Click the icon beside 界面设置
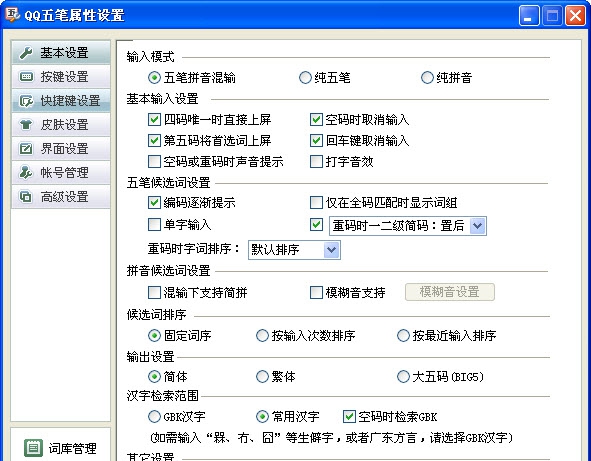 (x=26, y=149)
